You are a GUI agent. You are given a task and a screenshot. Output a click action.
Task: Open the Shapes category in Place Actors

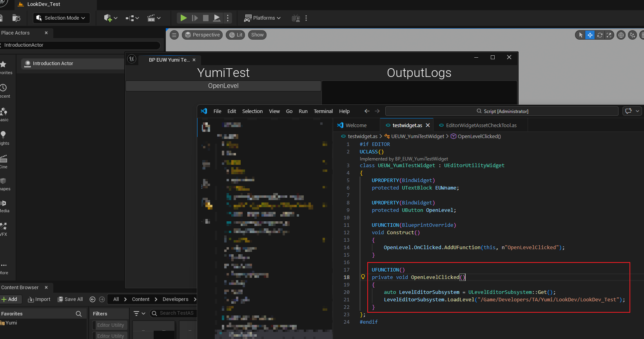click(x=4, y=184)
